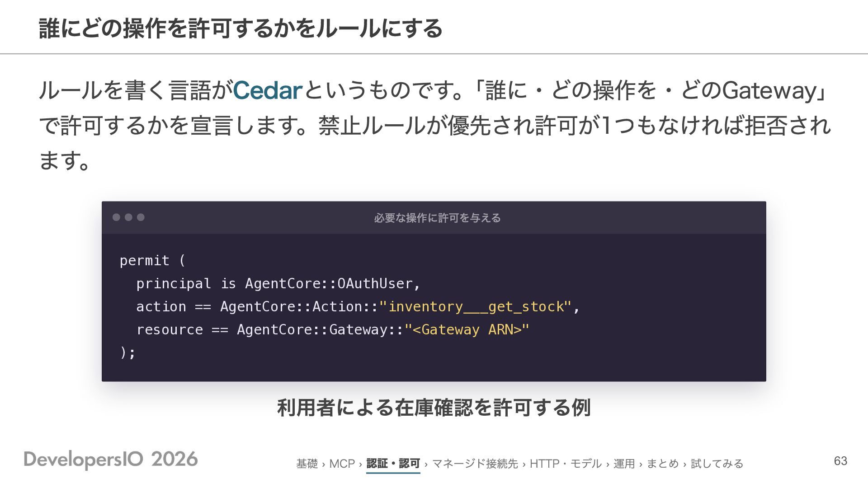This screenshot has width=868, height=488.
Task: Click the "inventory___get_stock" string in the code
Action: point(475,307)
